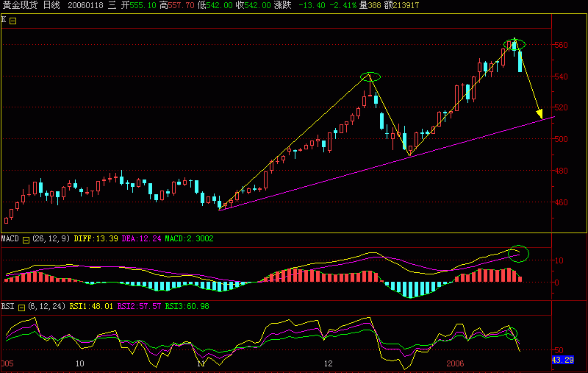Click the MACD indicator name label
Image resolution: width=588 pixels, height=373 pixels.
pos(10,238)
